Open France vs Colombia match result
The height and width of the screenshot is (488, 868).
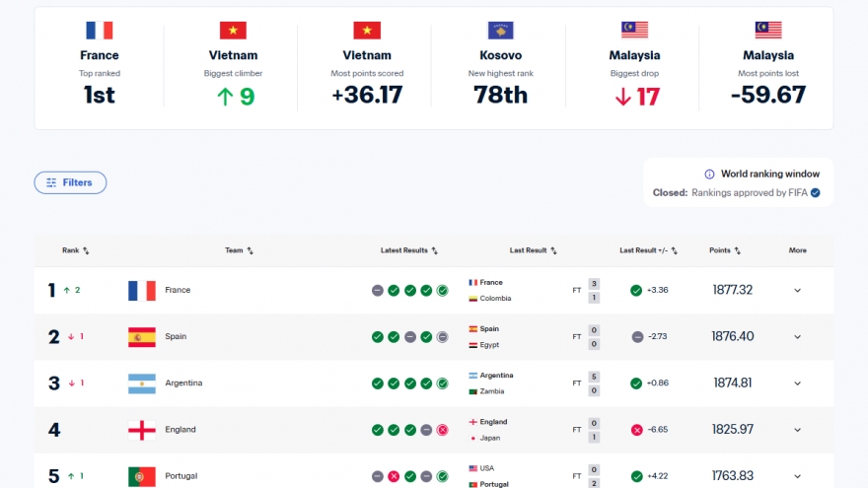pos(533,291)
